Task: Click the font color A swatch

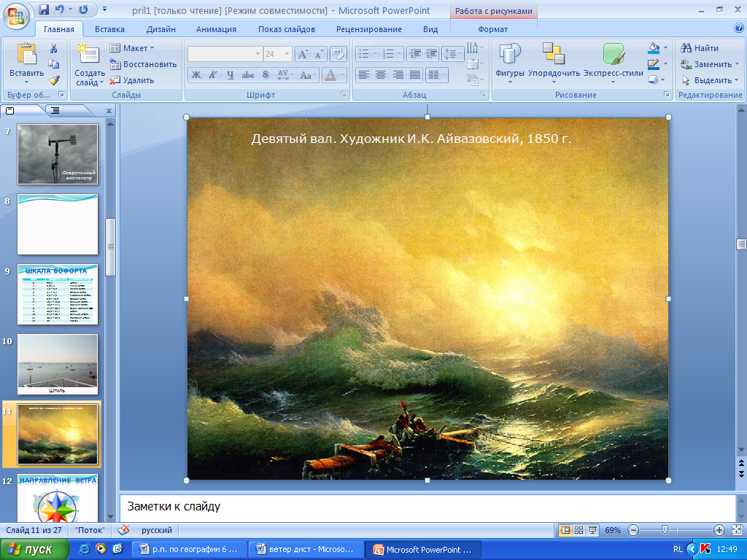Action: pos(330,75)
